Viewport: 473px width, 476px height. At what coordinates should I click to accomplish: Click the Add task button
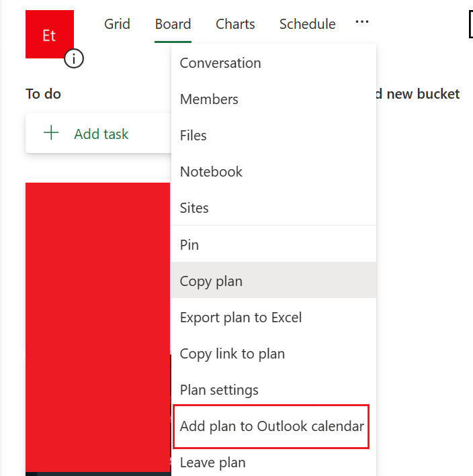98,134
